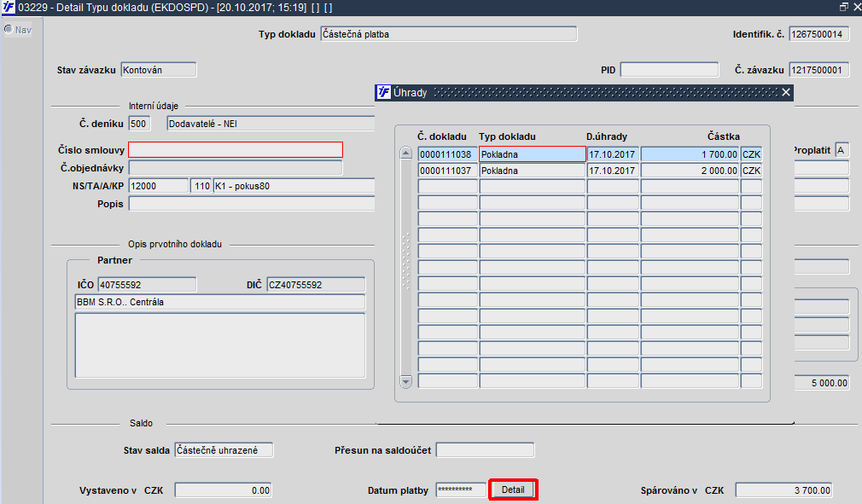Click the field containing 110

(201, 186)
